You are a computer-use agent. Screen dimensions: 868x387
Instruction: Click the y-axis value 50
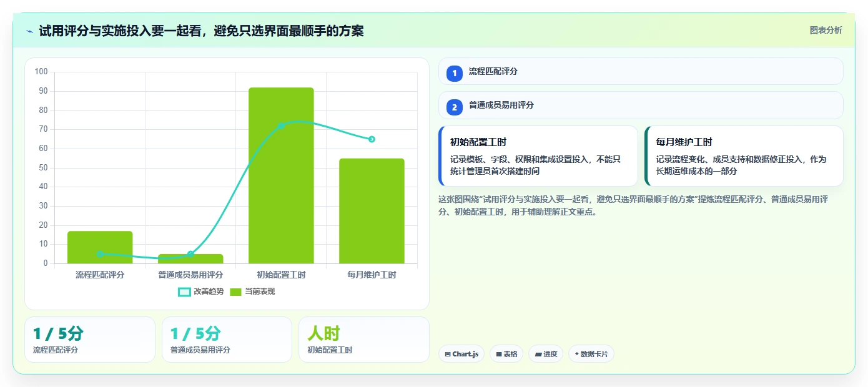click(43, 168)
